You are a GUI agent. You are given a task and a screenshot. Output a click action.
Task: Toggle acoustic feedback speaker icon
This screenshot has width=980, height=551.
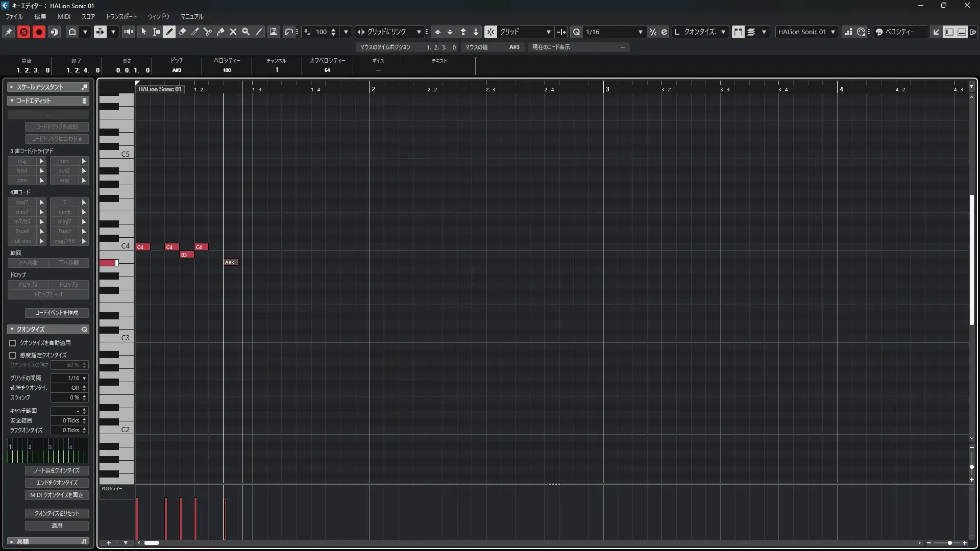pyautogui.click(x=128, y=32)
